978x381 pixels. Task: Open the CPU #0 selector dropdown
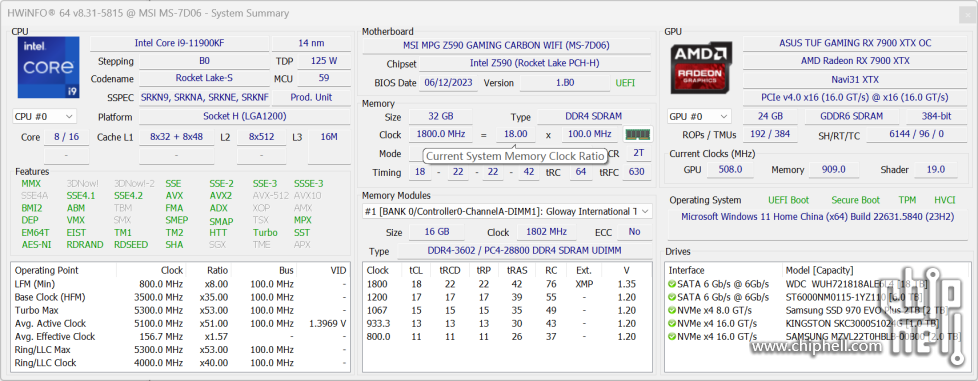pyautogui.click(x=44, y=117)
